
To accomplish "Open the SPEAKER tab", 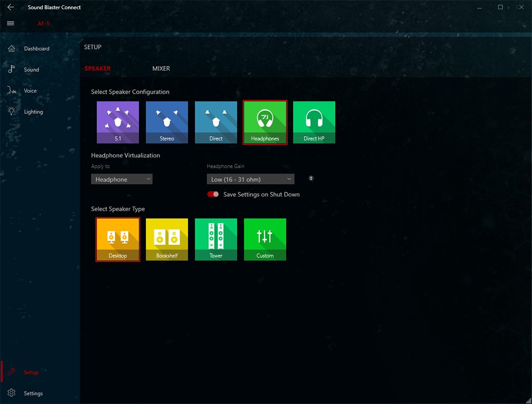I will [98, 69].
